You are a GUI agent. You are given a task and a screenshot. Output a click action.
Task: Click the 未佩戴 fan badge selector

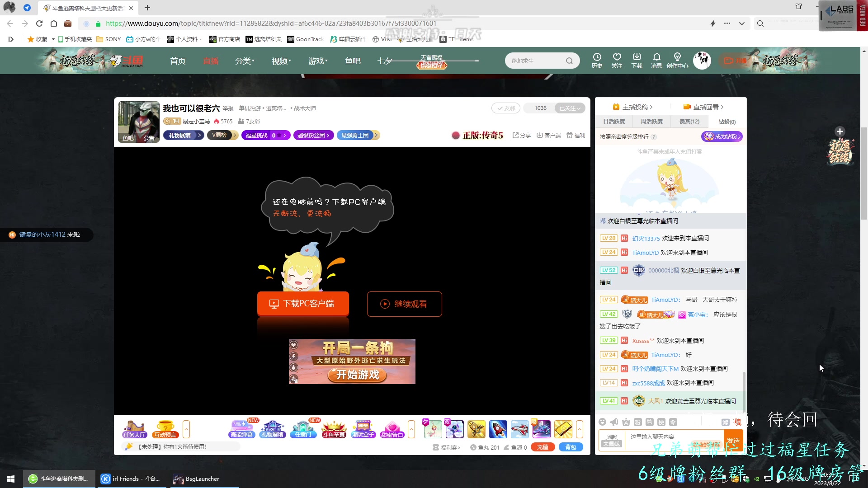612,440
